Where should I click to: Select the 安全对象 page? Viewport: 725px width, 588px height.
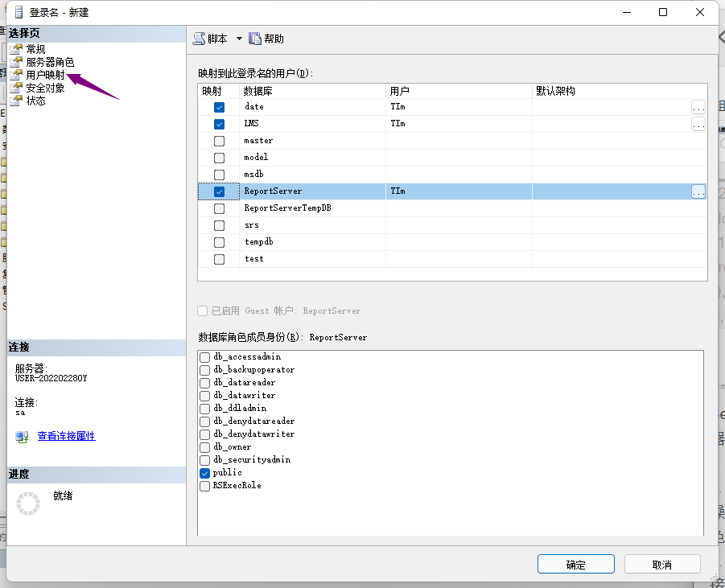coord(45,88)
